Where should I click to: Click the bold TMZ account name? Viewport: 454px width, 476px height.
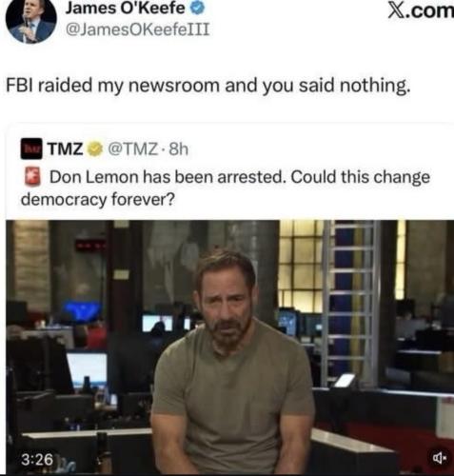coord(66,149)
